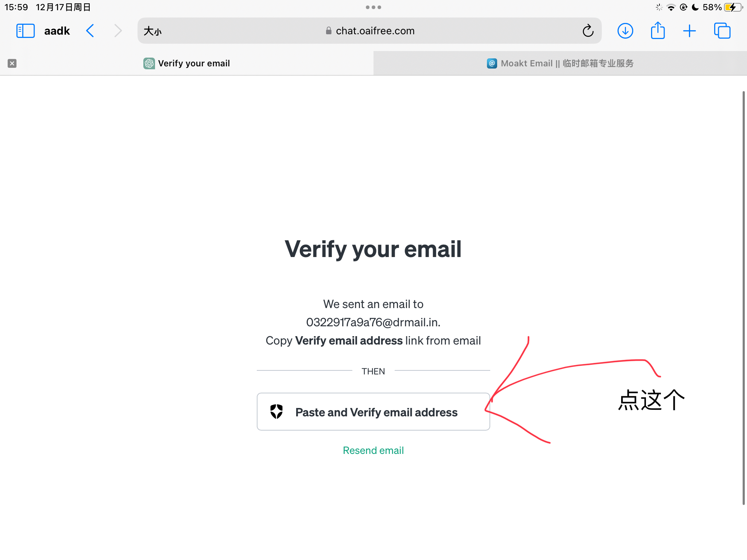Select the Verify your email tab
This screenshot has width=747, height=560.
(x=187, y=63)
